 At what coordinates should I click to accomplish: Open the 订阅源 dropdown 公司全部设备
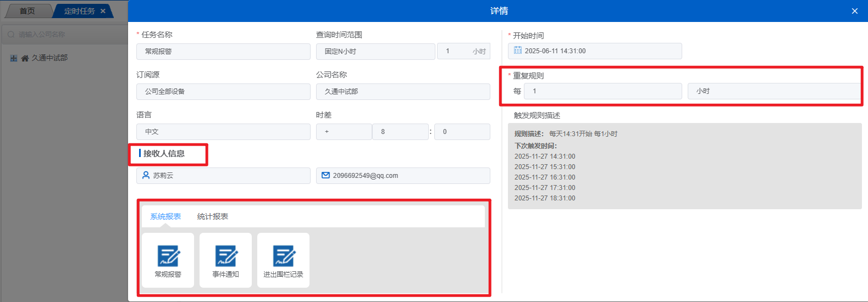(223, 92)
